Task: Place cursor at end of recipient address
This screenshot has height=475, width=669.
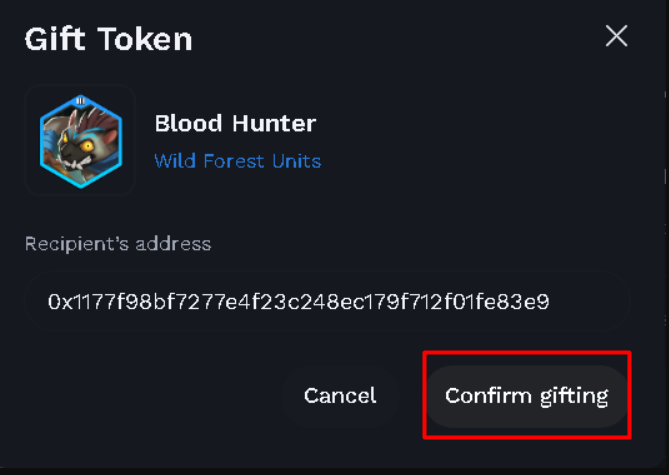Action: coord(550,302)
